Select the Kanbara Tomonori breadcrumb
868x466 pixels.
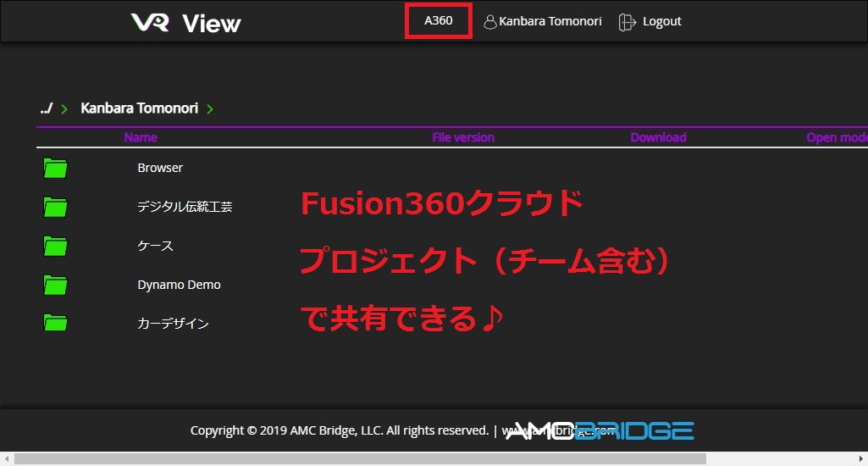[x=140, y=108]
